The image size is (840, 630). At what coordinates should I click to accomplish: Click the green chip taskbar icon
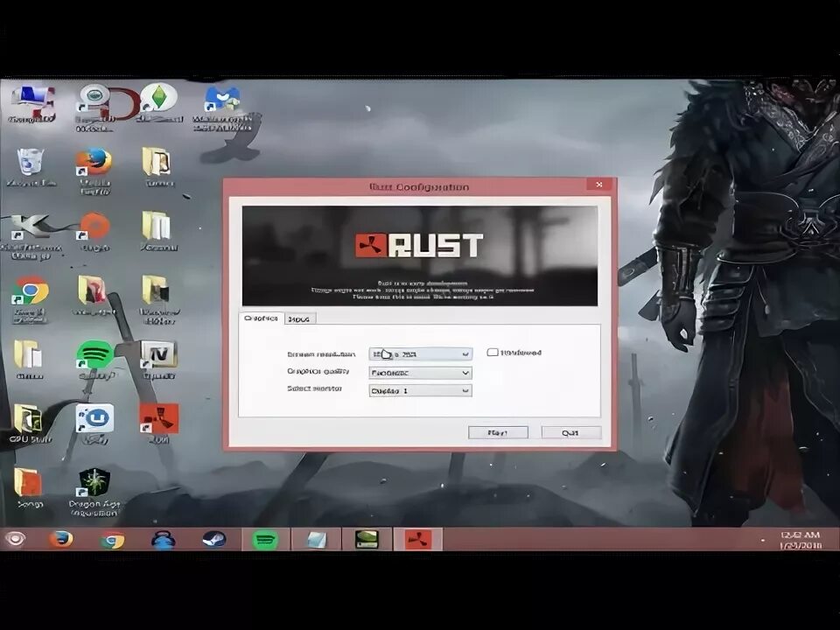pos(367,540)
